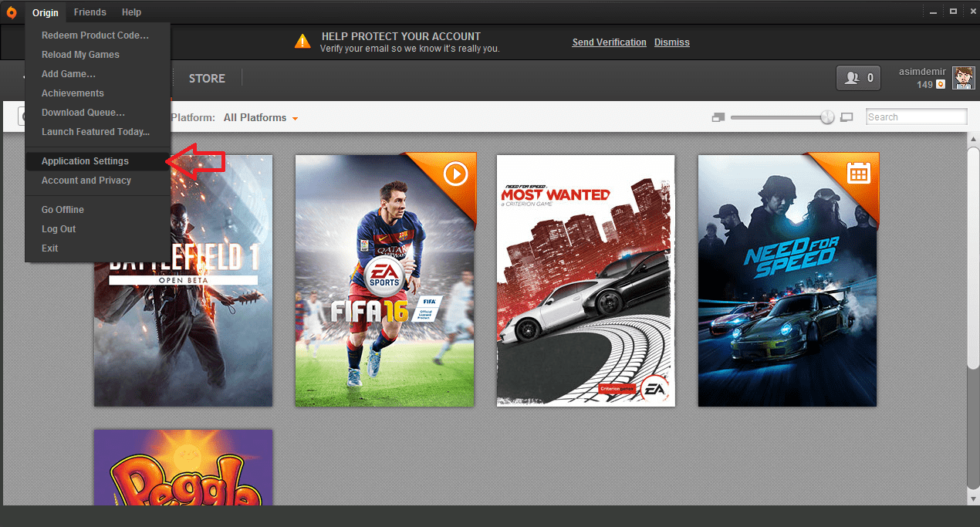Click the Send Verification link
Image resolution: width=980 pixels, height=527 pixels.
pos(609,42)
